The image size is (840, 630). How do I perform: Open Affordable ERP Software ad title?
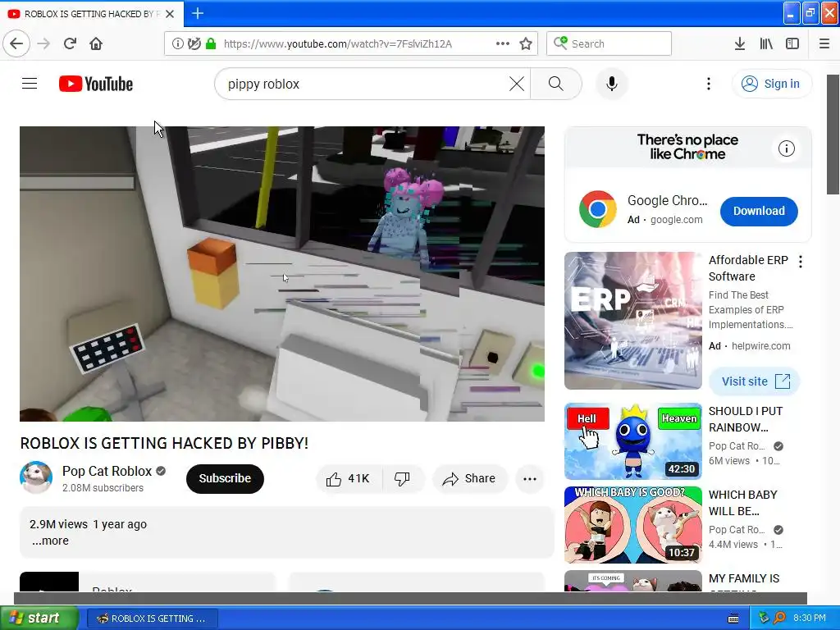[748, 268]
